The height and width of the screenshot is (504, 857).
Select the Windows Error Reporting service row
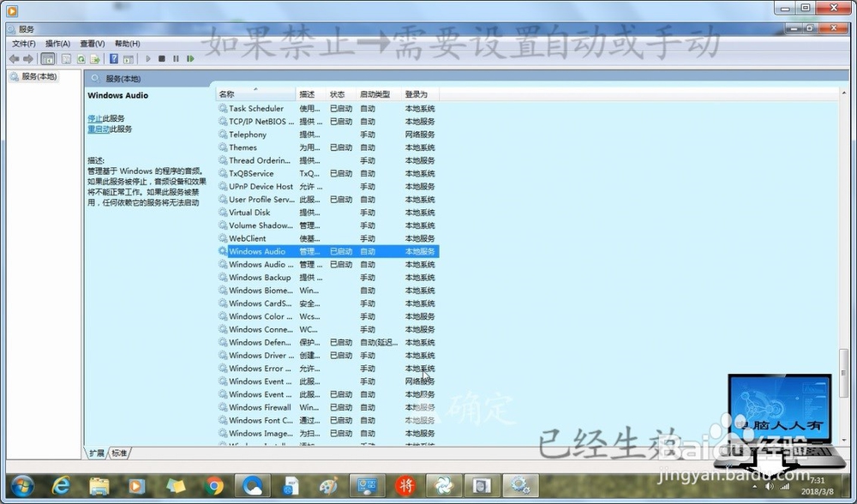[x=327, y=369]
